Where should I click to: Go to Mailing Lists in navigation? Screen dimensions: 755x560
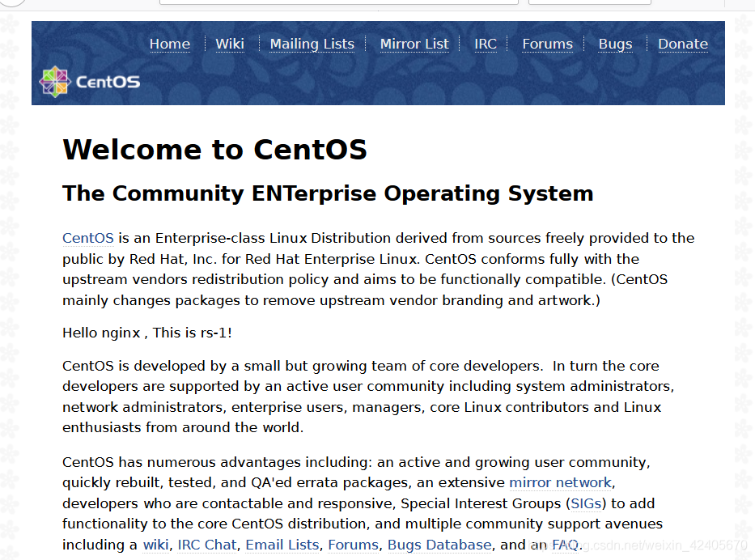[312, 44]
